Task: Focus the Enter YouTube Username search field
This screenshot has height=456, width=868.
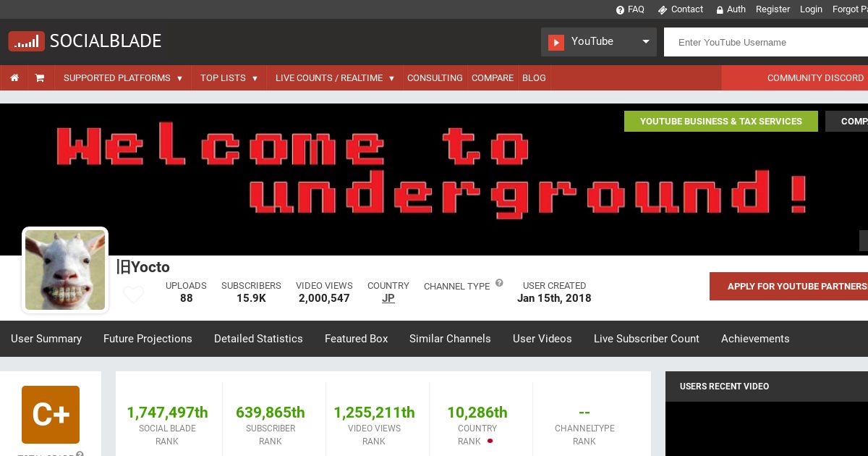Action: pos(766,42)
